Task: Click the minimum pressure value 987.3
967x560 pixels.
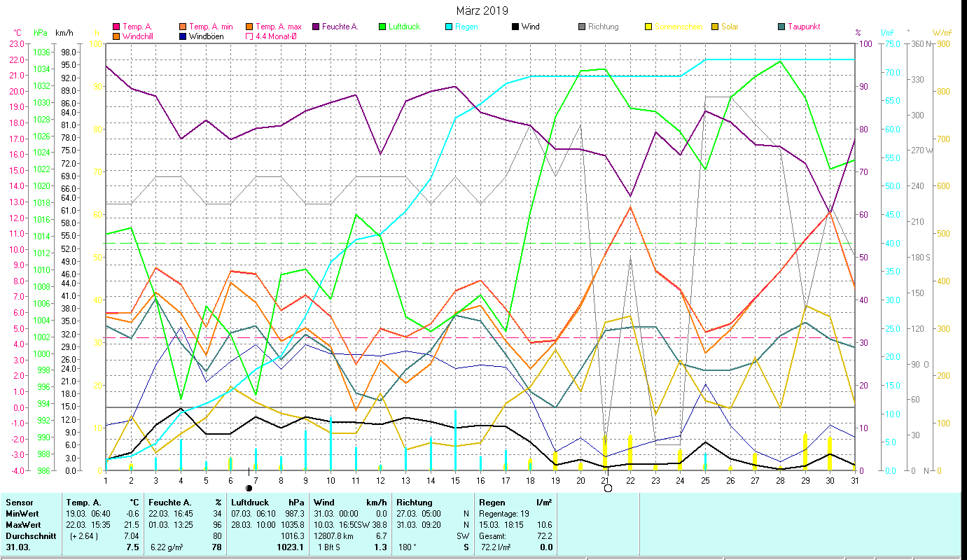Action: 295,513
